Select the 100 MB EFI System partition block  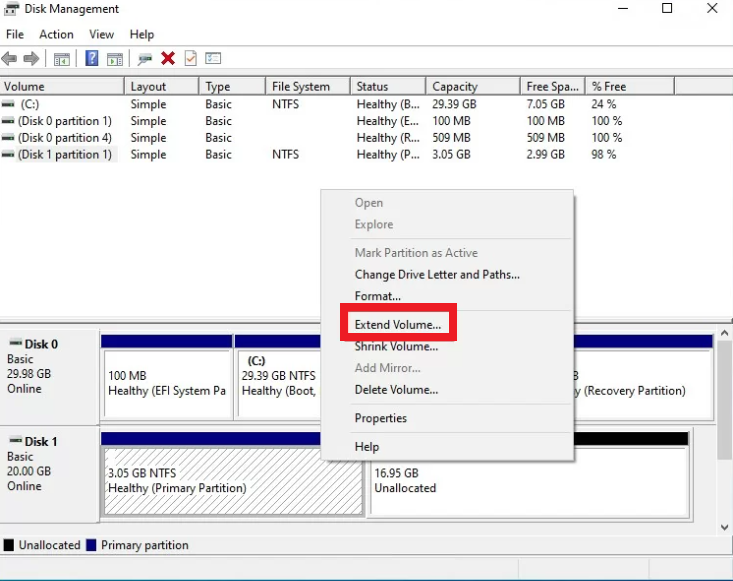[167, 375]
